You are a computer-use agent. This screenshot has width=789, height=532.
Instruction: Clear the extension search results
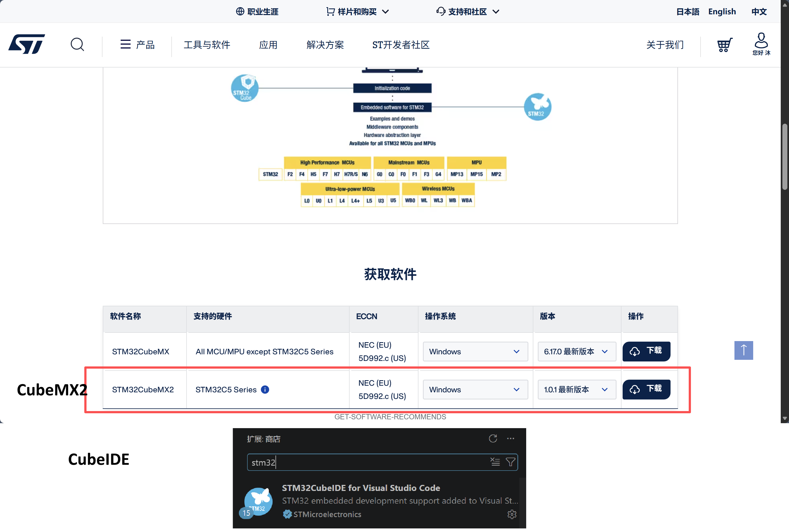pyautogui.click(x=495, y=462)
